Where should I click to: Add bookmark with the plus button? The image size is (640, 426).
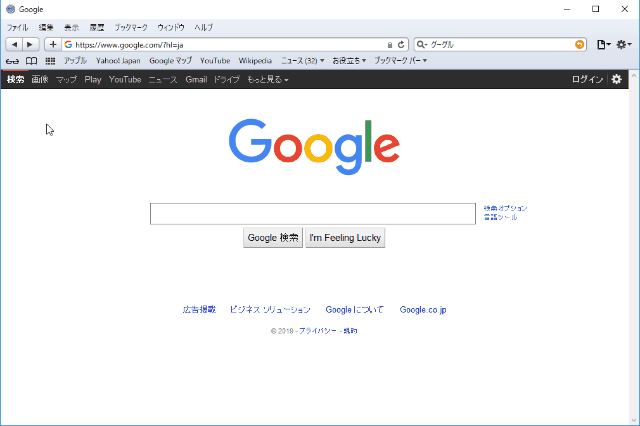pos(53,44)
